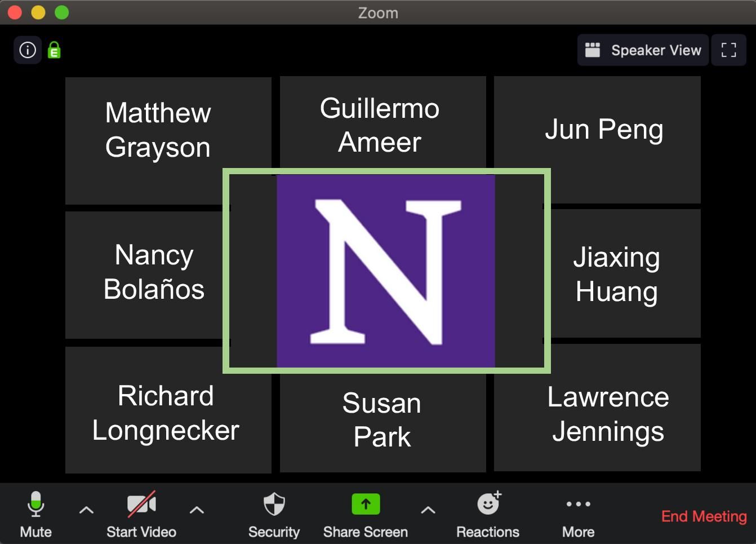This screenshot has width=756, height=544.
Task: Click End Meeting
Action: tap(704, 516)
